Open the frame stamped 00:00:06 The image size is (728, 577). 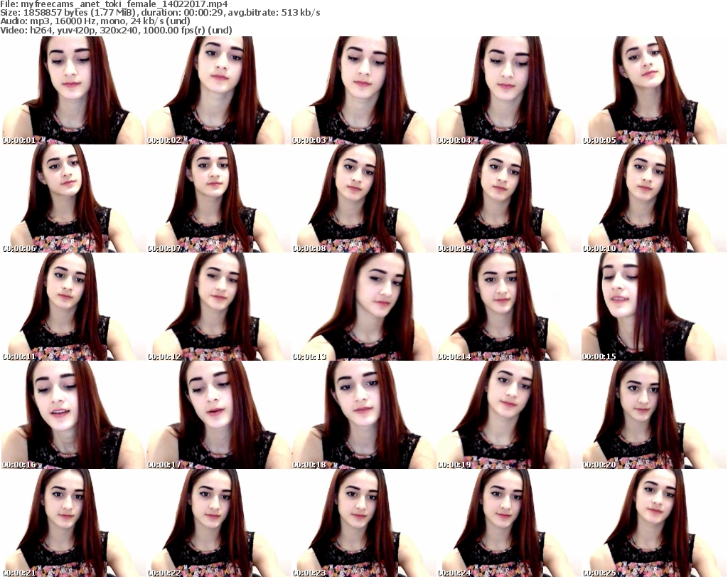pos(73,198)
